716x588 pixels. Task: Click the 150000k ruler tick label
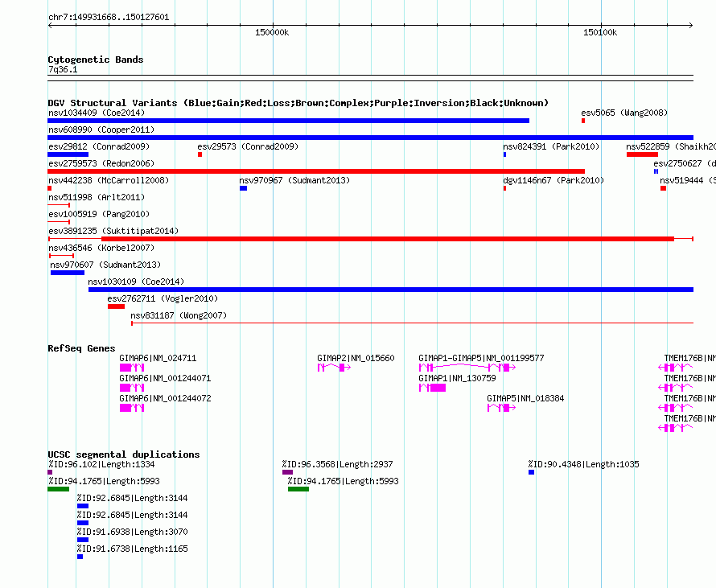point(272,32)
